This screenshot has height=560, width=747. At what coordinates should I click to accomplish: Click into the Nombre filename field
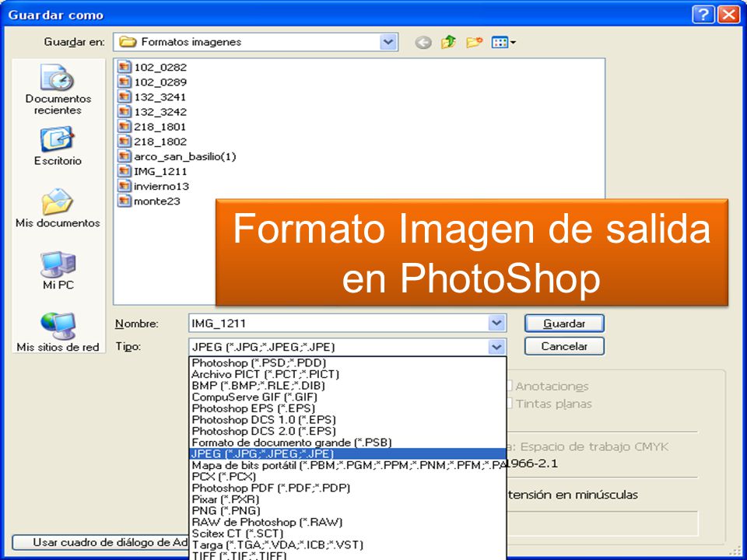(x=338, y=324)
